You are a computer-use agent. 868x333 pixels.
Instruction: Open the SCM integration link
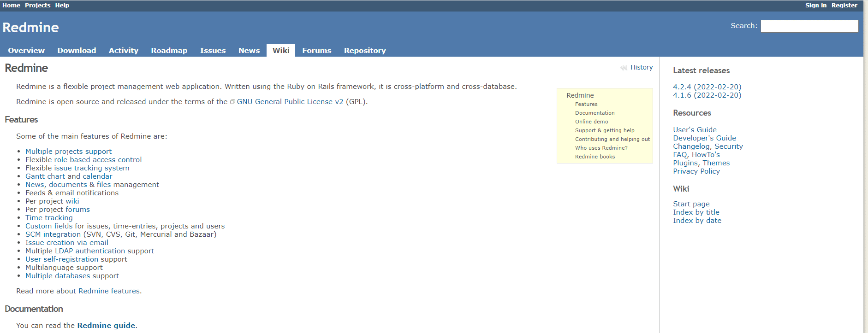[x=53, y=234]
